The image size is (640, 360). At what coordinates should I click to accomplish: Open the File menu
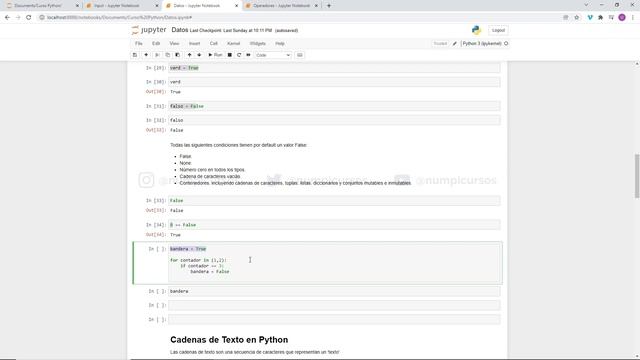tap(139, 43)
